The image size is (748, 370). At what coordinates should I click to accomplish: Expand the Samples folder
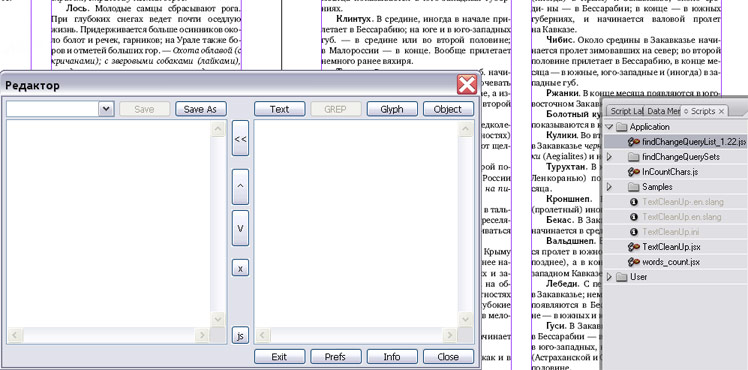tap(609, 187)
